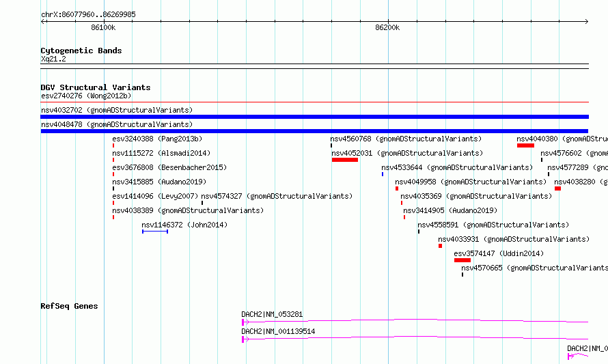The image size is (608, 364).
Task: Click the nsv1115272 (Alsmadi2014) label
Action: click(x=161, y=153)
